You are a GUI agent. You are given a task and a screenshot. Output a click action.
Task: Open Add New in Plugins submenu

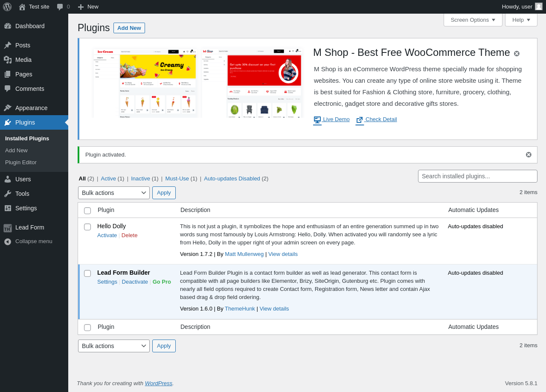[x=16, y=151]
